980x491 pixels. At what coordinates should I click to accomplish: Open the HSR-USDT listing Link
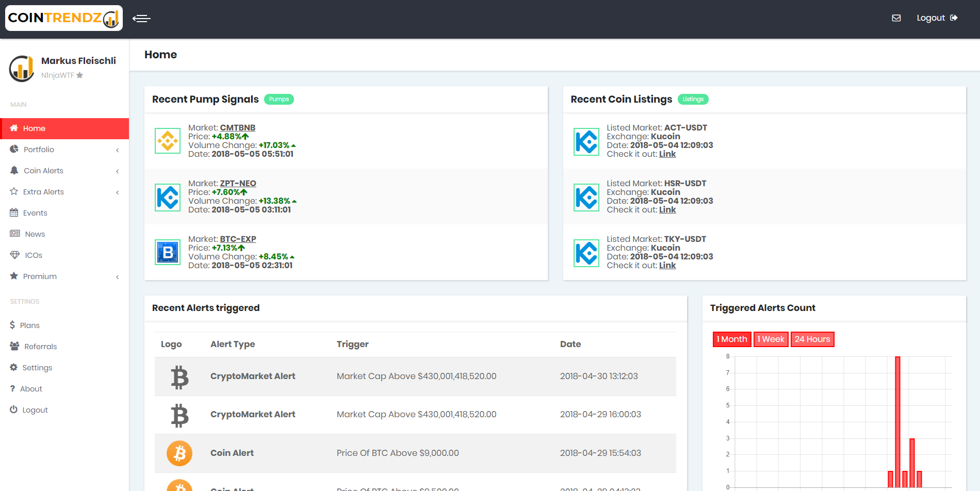[667, 210]
